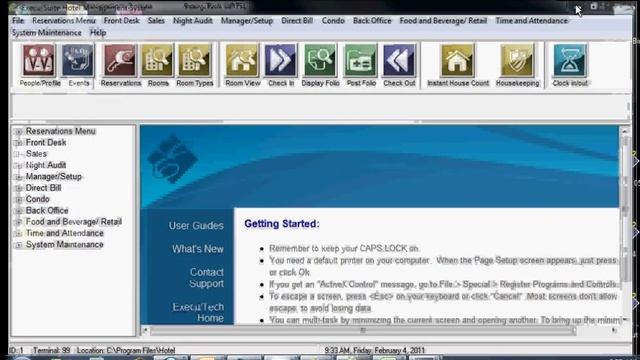Select Back Office label in tree

(47, 211)
